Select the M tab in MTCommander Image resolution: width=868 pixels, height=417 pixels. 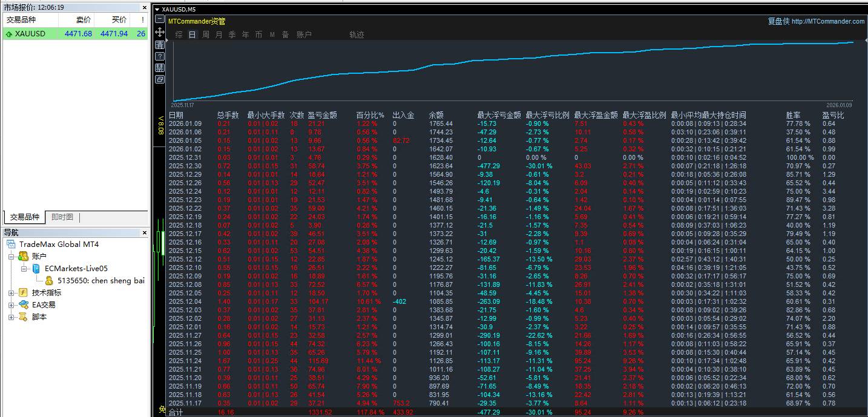pos(272,35)
